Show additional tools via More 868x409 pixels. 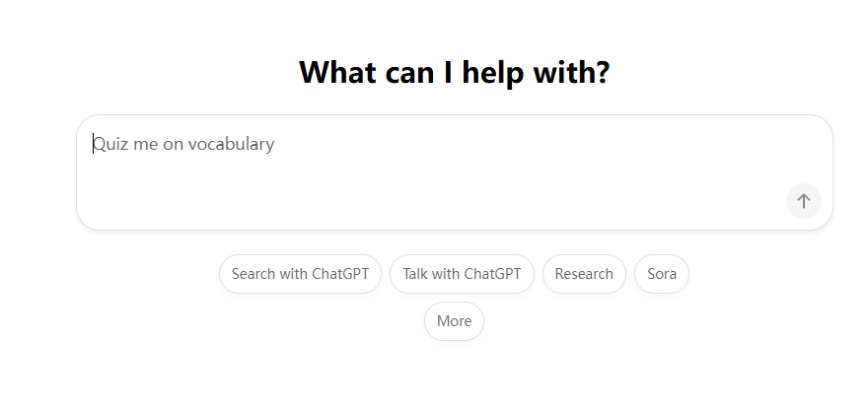point(454,321)
